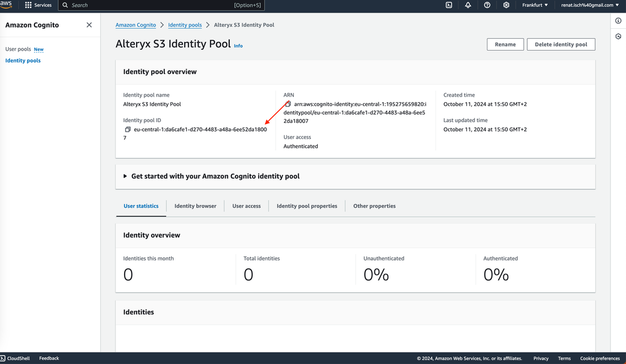626x364 pixels.
Task: Click Feedback in the footer
Action: coord(49,358)
